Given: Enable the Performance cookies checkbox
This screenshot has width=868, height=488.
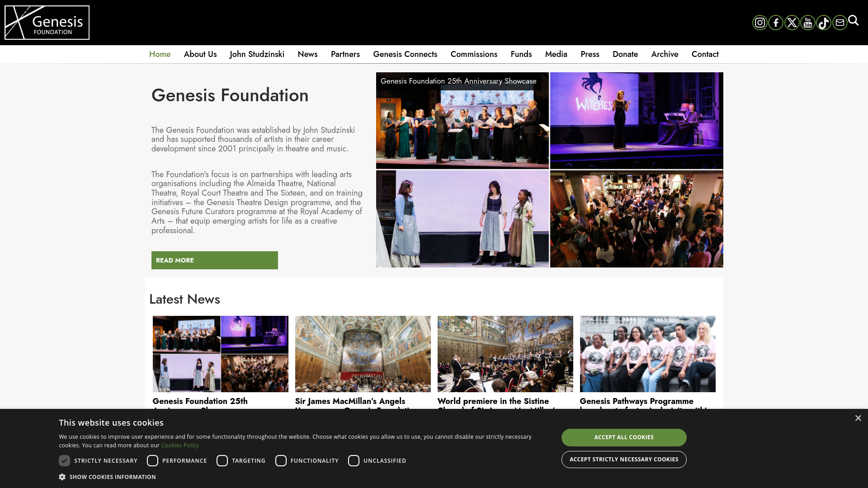Looking at the screenshot, I should (x=152, y=460).
